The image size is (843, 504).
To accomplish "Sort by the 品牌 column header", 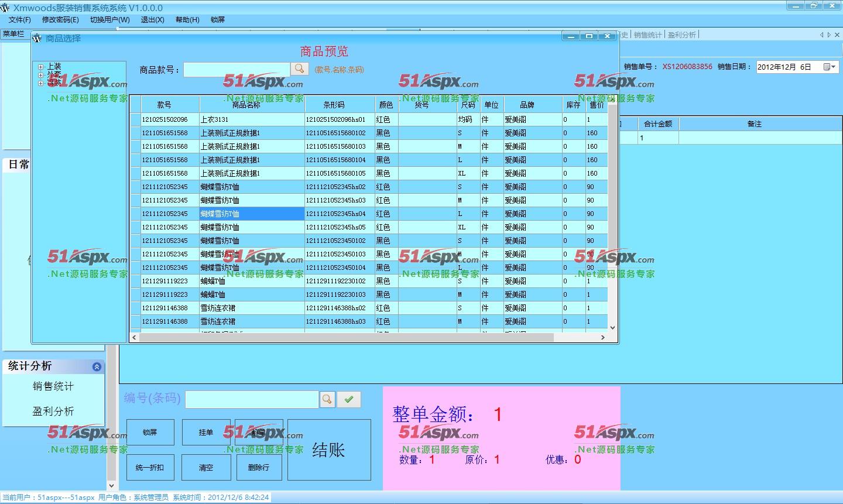I will click(x=533, y=105).
